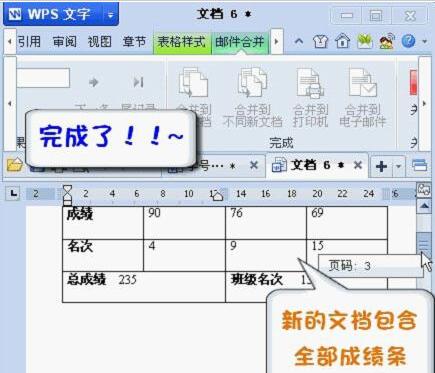Click 合并到电子邮件 button
This screenshot has height=373, width=435.
[362, 97]
